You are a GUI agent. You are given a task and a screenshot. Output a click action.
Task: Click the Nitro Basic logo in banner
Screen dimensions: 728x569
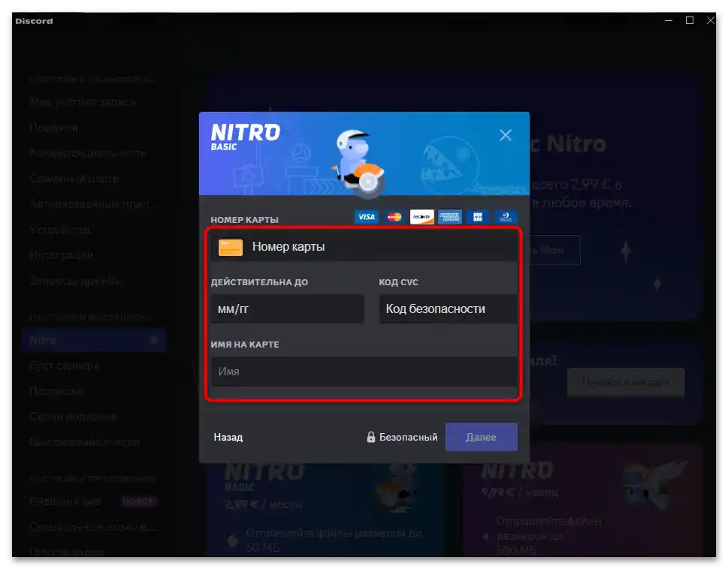coord(245,137)
